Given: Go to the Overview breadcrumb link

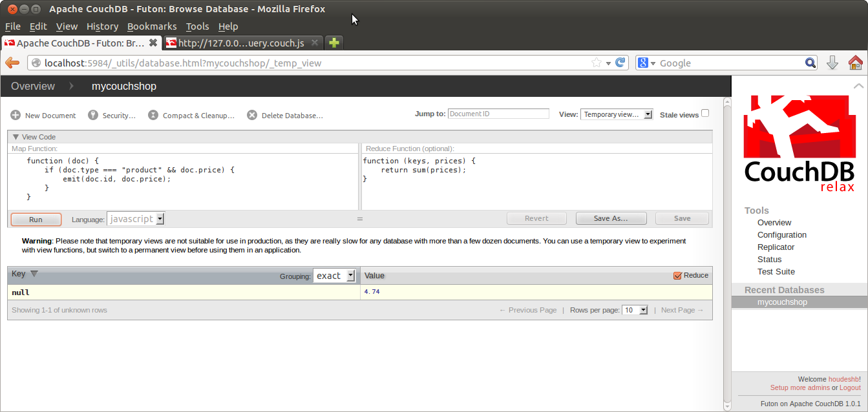Looking at the screenshot, I should (33, 86).
